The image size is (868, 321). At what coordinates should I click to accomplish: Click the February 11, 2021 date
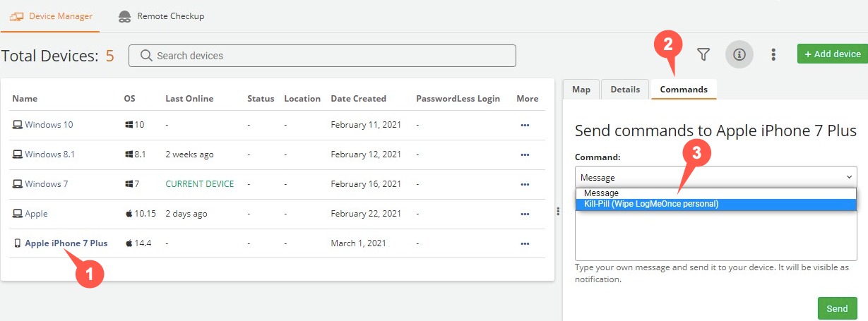click(x=366, y=125)
